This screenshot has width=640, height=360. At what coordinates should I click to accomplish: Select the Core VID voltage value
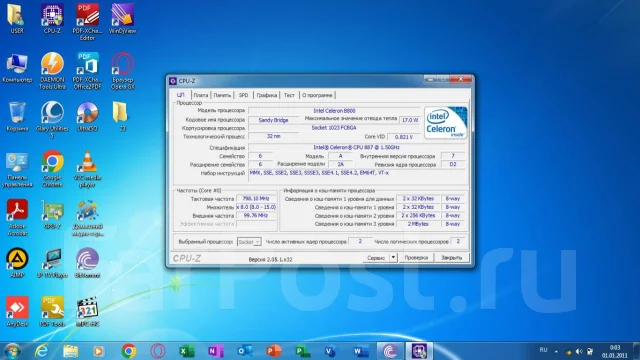click(x=403, y=137)
